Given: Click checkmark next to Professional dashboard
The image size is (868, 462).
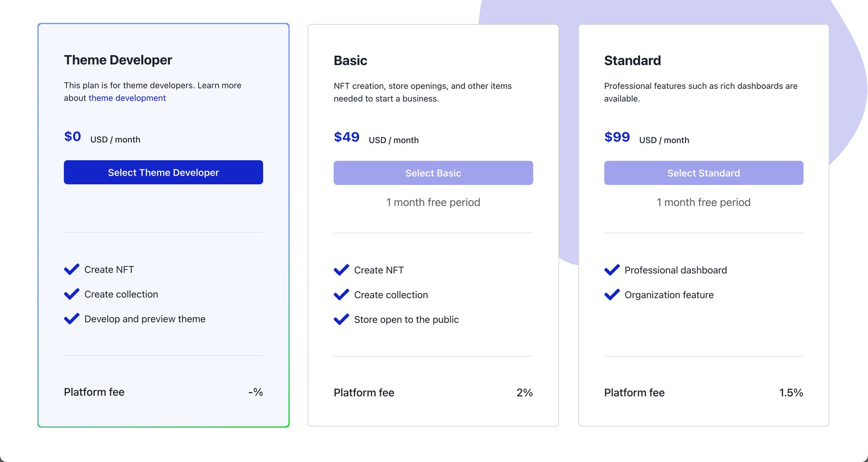Looking at the screenshot, I should click(612, 270).
